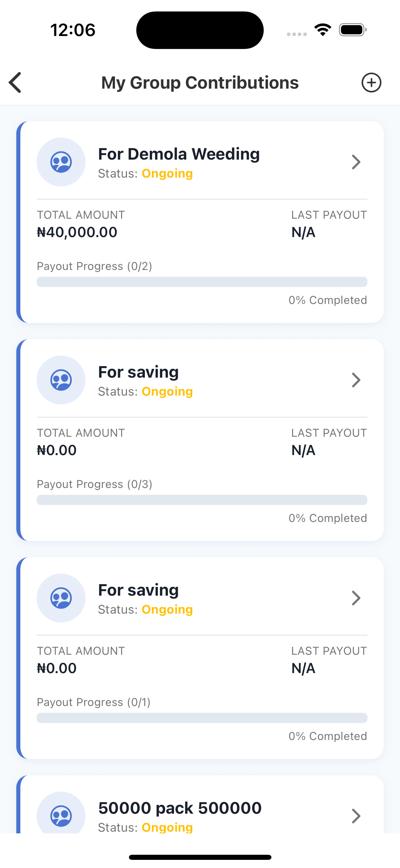
Task: Click the 50000 pack 500000 group avatar icon
Action: pyautogui.click(x=61, y=815)
